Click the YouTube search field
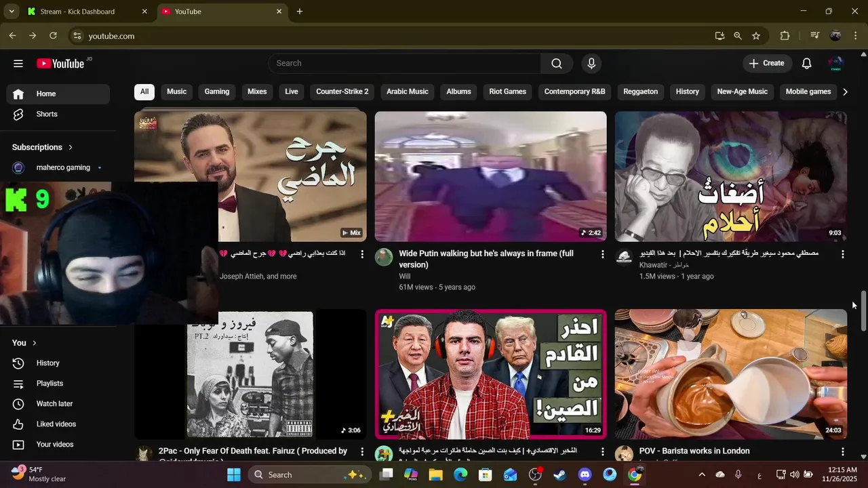Screen dimensions: 868x488 (404, 64)
